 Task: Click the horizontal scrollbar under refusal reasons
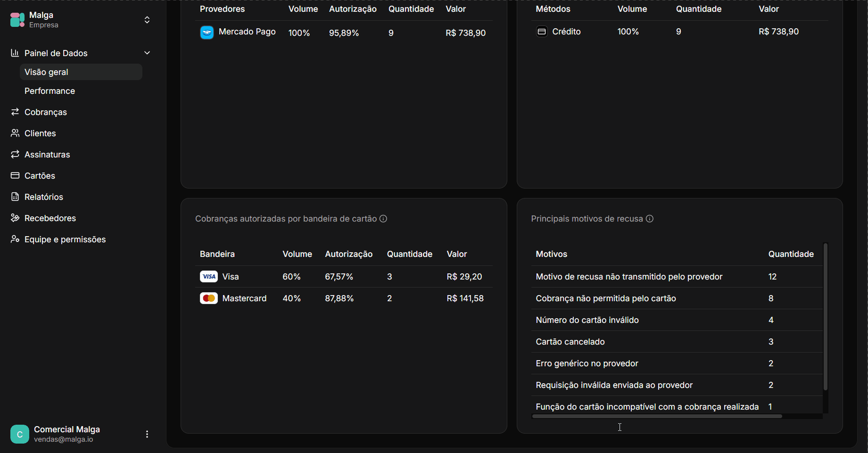point(657,416)
